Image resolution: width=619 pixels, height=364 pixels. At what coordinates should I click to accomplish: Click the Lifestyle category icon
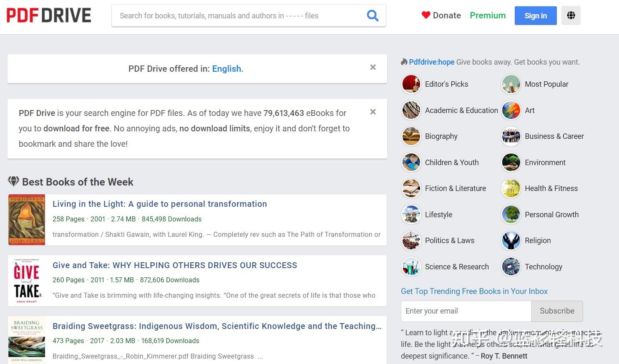pyautogui.click(x=411, y=215)
